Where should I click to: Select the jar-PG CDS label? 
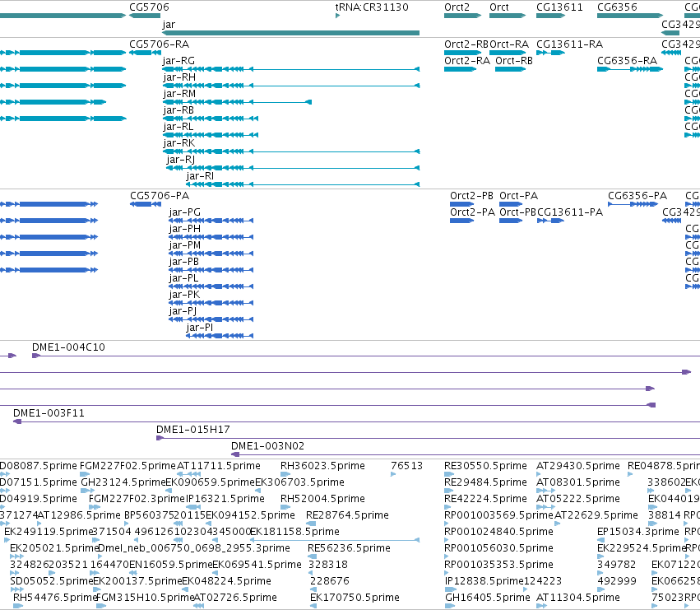point(184,212)
